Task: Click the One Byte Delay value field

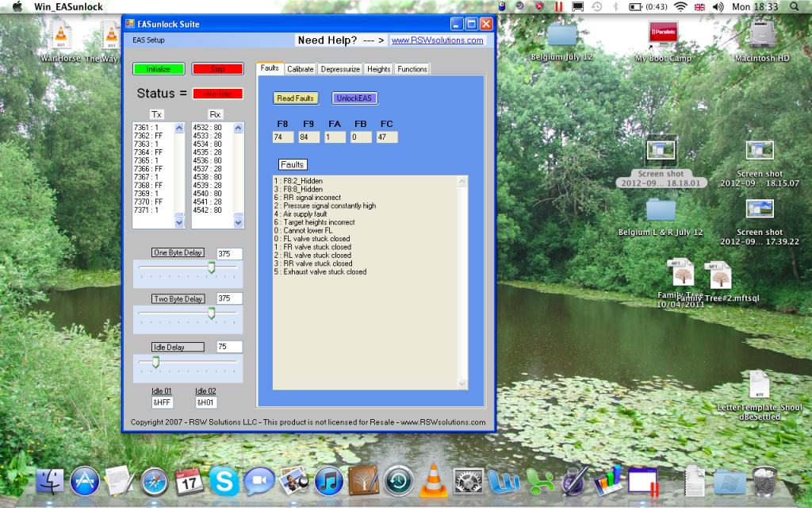Action: point(229,254)
